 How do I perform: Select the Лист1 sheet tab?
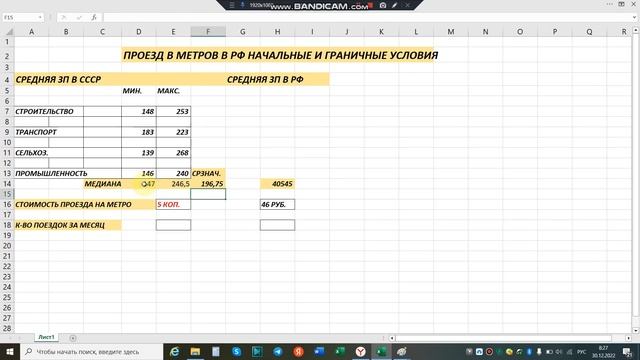point(46,337)
